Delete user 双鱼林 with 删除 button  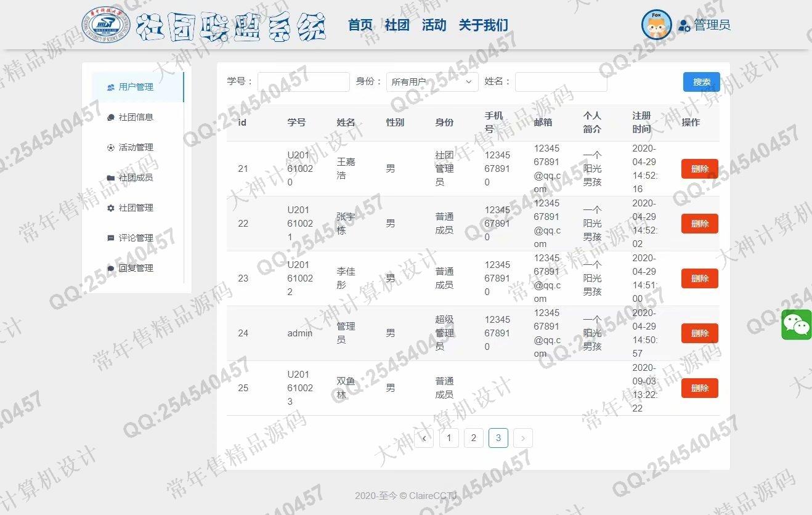[x=700, y=388]
